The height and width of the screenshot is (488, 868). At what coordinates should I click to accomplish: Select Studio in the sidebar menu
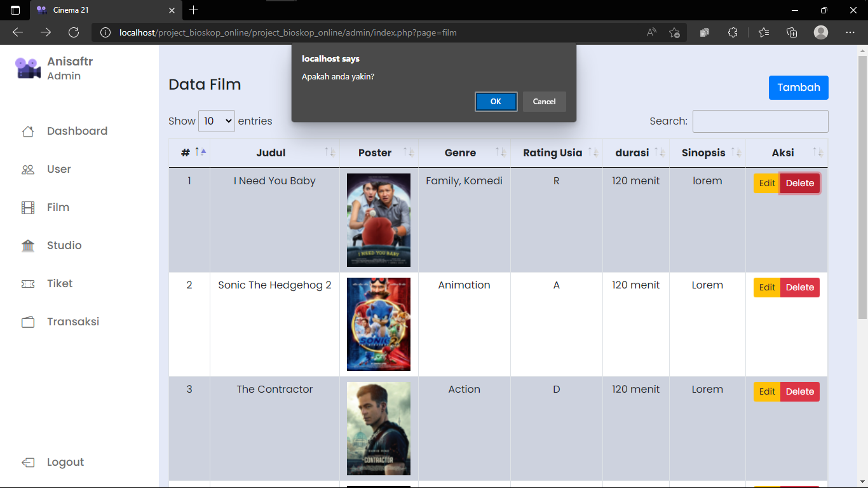pyautogui.click(x=64, y=245)
